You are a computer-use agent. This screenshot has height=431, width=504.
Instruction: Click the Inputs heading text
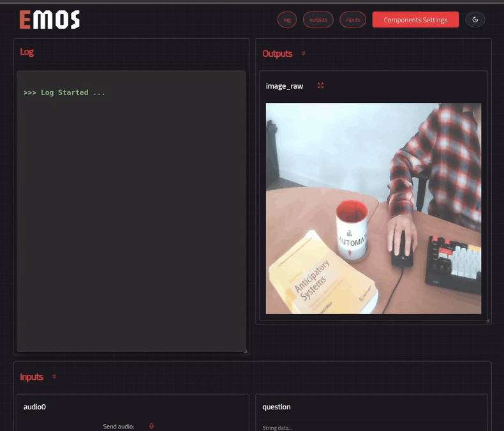click(x=31, y=377)
